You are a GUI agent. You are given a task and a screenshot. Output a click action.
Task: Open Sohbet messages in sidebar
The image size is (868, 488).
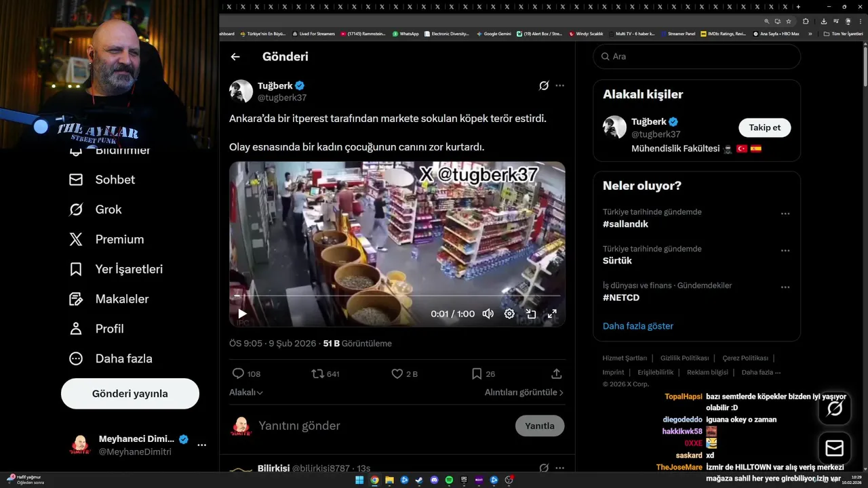click(102, 180)
